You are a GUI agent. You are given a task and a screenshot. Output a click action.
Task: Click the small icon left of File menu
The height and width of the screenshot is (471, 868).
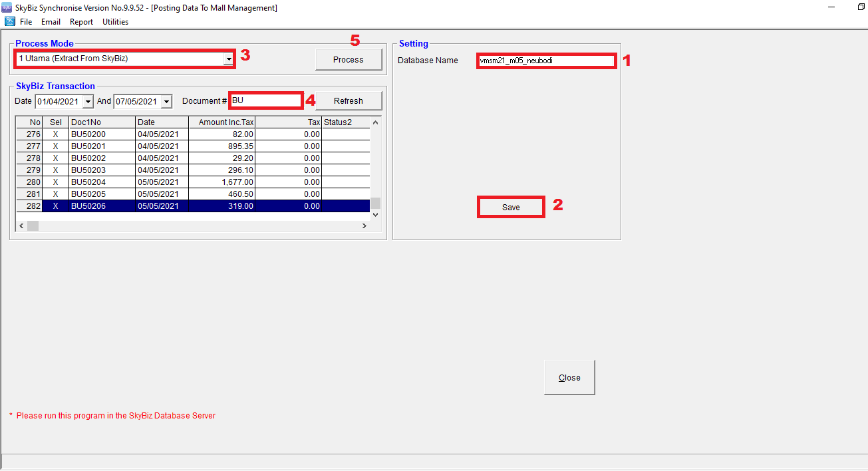coord(10,21)
